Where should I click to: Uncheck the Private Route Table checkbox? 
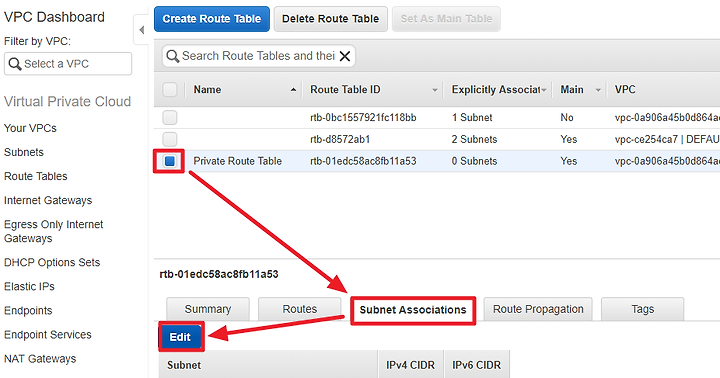[x=170, y=161]
